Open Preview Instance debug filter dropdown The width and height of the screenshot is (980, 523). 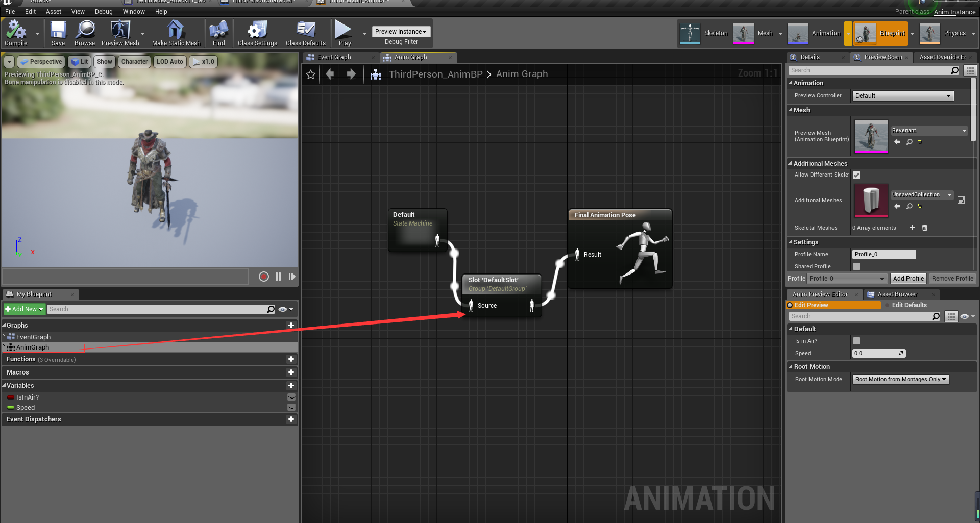coord(401,32)
